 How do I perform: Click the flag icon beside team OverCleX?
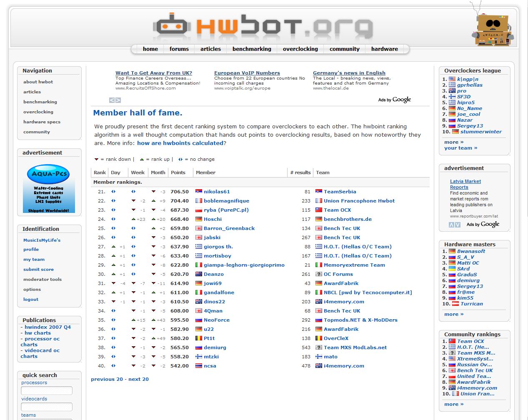319,338
